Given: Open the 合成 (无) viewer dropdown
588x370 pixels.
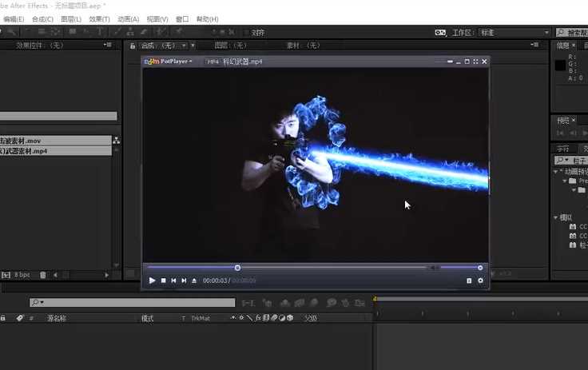Looking at the screenshot, I should (x=184, y=46).
